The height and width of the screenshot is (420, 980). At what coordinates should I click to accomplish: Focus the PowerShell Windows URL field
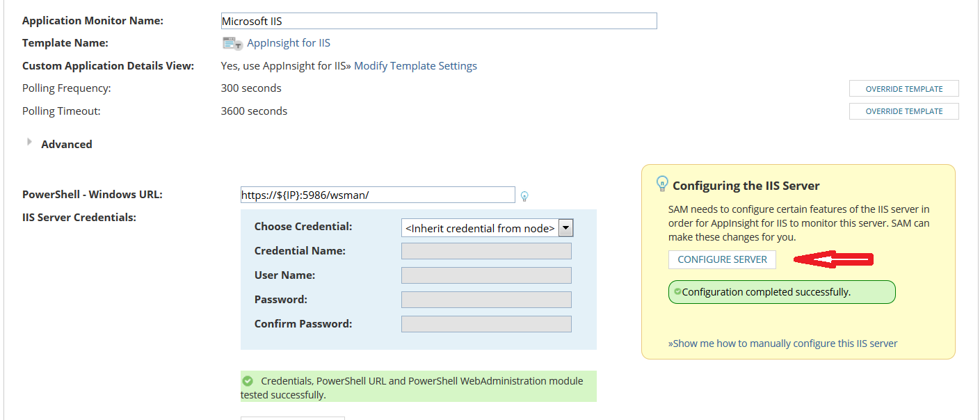pos(378,195)
